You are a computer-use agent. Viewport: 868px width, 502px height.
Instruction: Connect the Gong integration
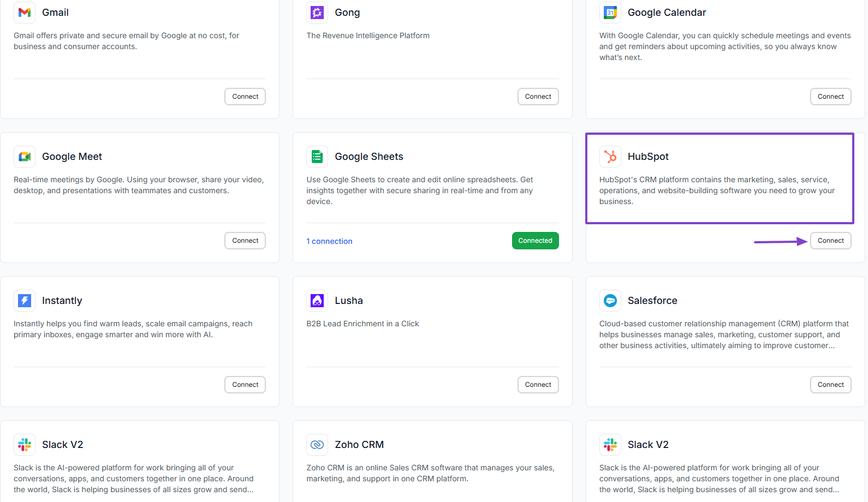tap(538, 97)
